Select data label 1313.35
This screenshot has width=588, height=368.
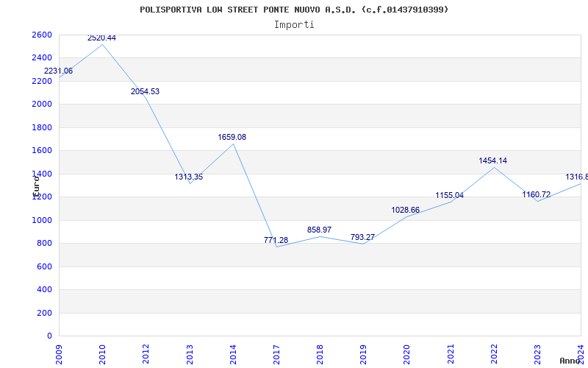tap(189, 177)
